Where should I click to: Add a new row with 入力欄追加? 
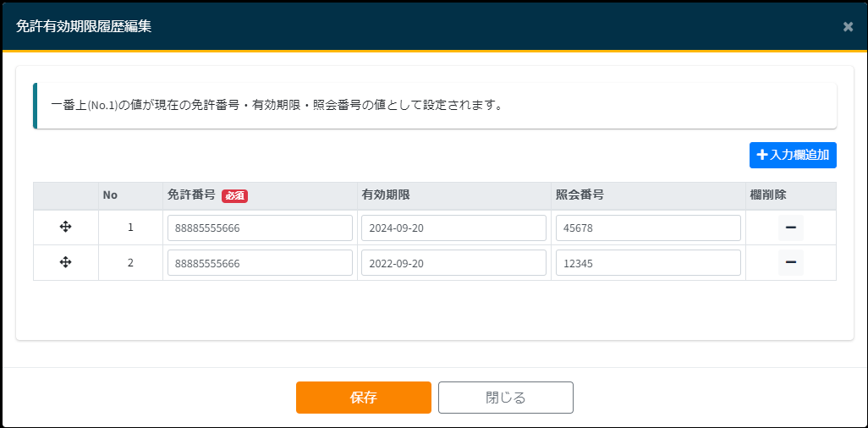(793, 155)
